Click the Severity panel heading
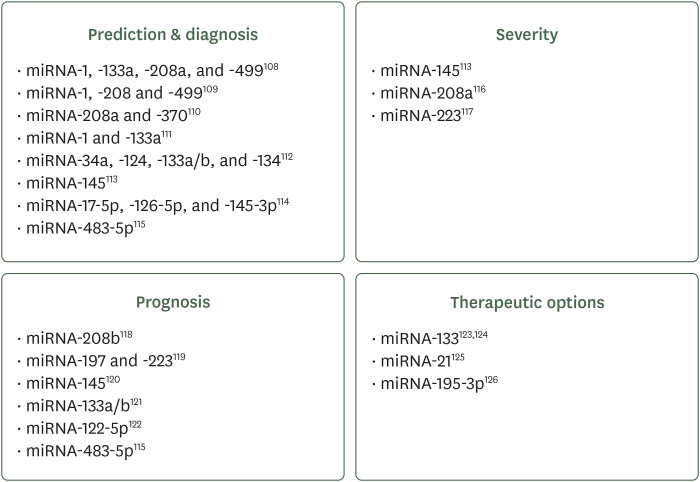The width and height of the screenshot is (700, 482). 527,35
